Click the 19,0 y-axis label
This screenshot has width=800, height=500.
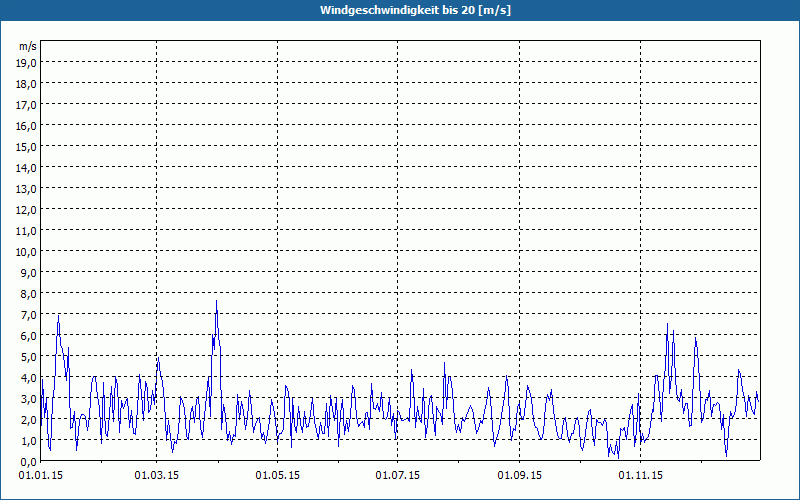[x=26, y=63]
